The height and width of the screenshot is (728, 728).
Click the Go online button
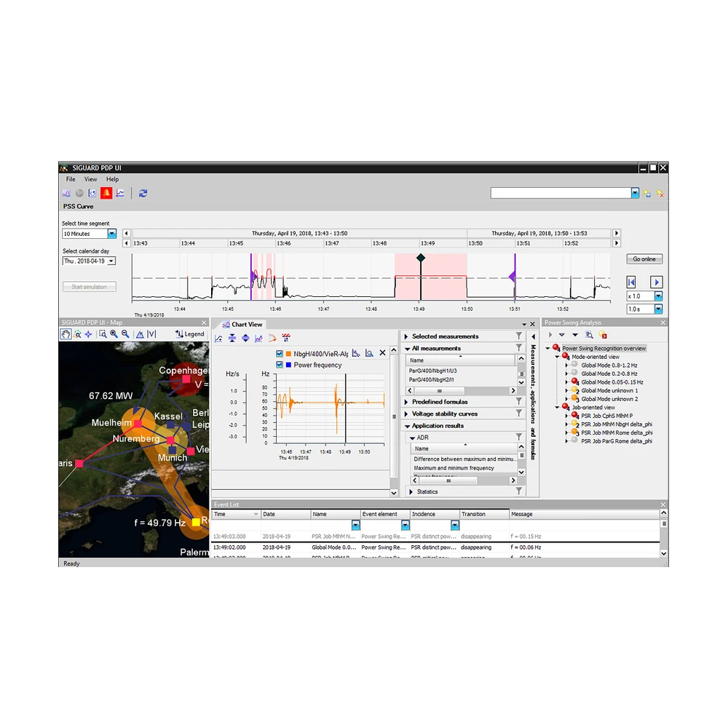tap(644, 259)
